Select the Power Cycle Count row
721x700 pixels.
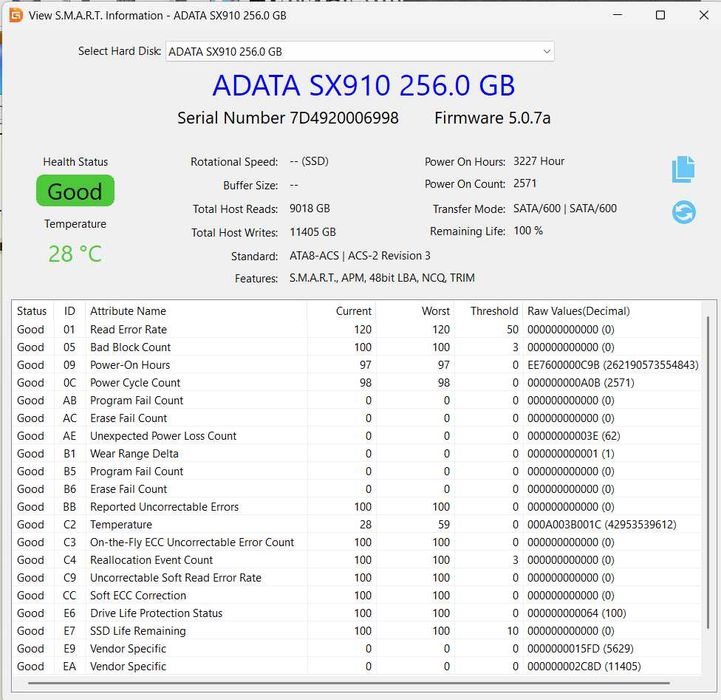[357, 383]
